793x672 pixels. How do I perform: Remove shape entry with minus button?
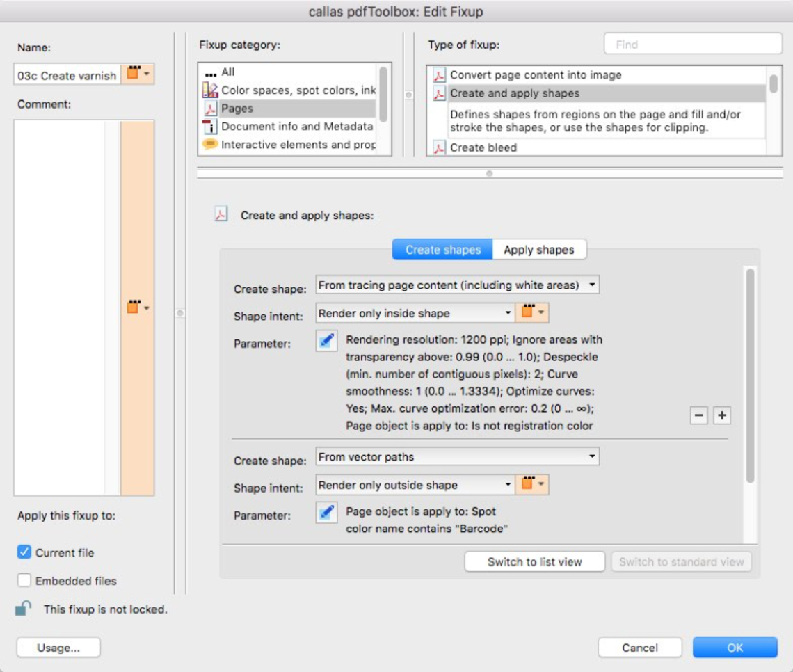(x=698, y=415)
